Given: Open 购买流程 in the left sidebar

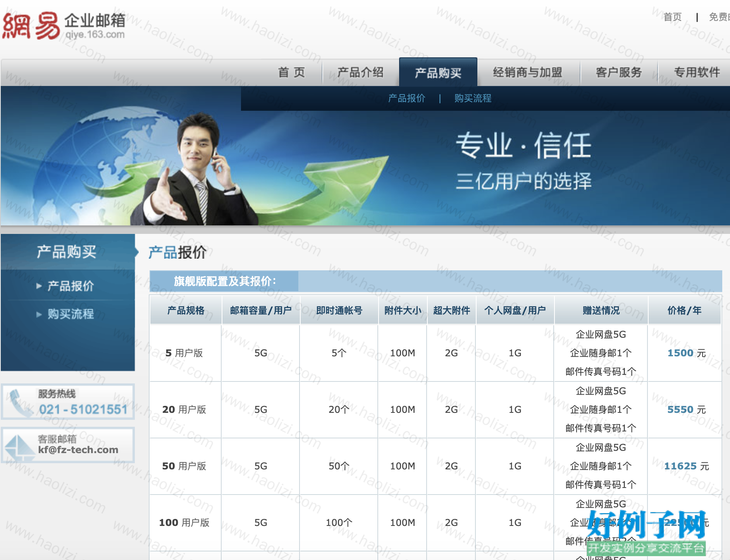Looking at the screenshot, I should click(71, 314).
